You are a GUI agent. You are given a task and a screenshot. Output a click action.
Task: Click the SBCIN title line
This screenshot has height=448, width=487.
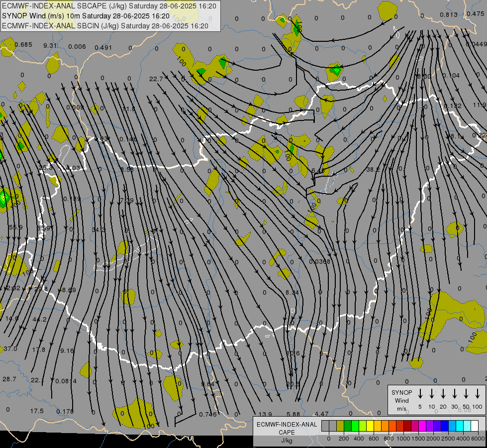(105, 26)
